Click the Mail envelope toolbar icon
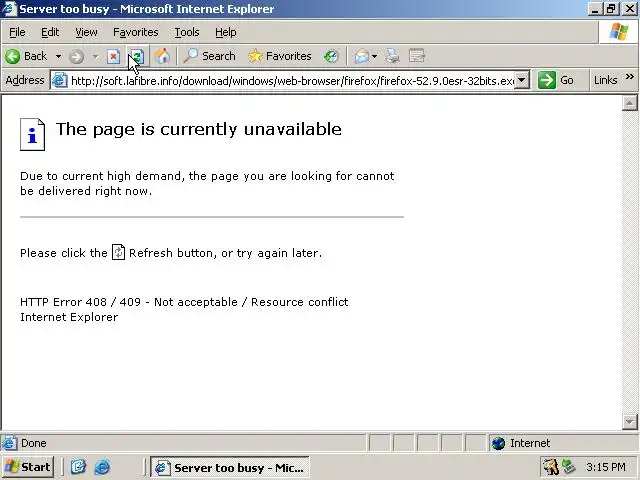 click(x=361, y=56)
